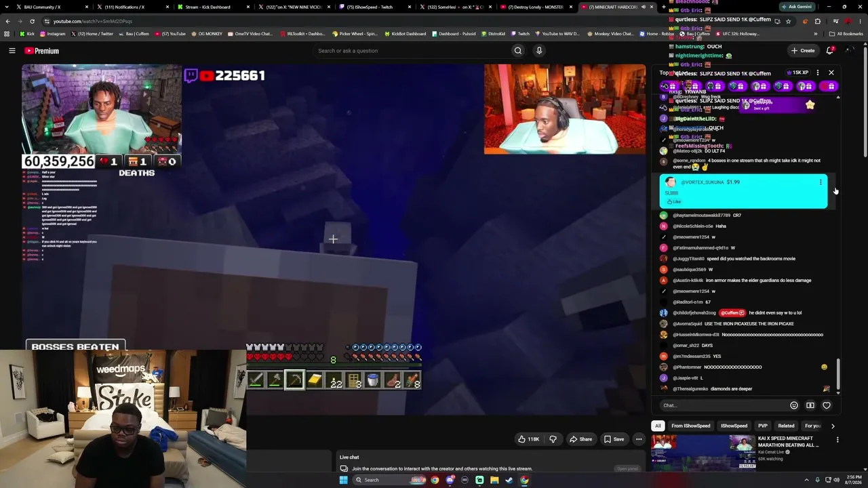Select the IShowSpeed chip

734,426
